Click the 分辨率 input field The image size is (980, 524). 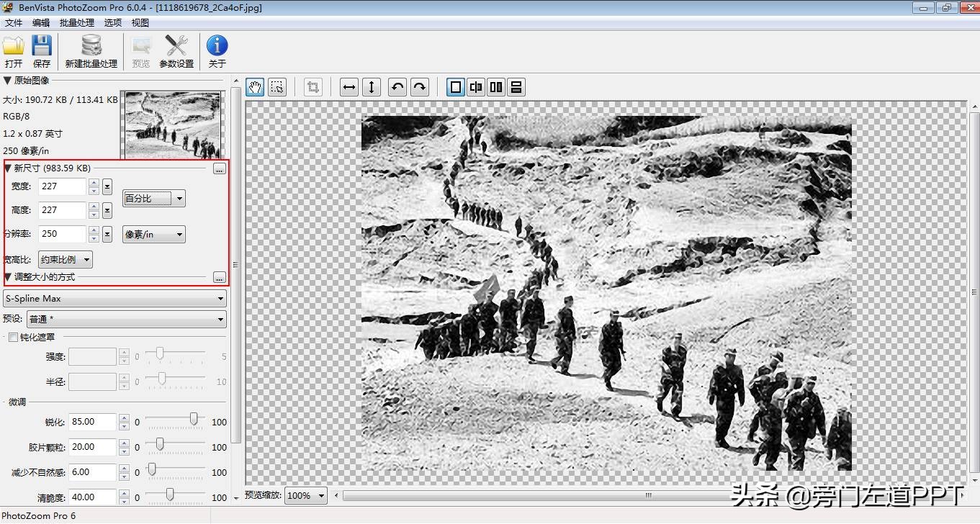[63, 234]
